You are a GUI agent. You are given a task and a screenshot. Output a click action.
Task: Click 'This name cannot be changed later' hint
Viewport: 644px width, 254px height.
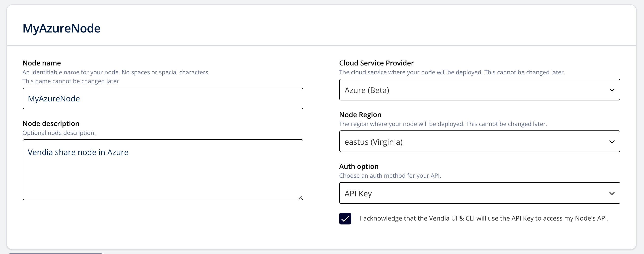coord(71,81)
